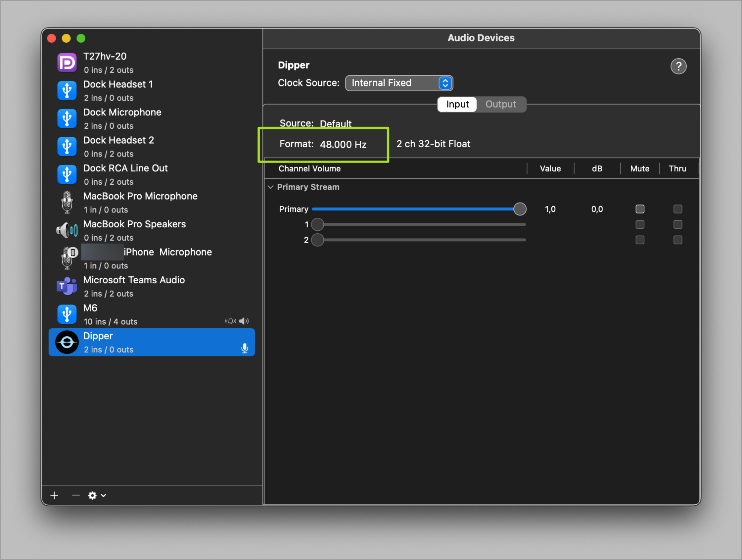Switch to the Input tab
Image resolution: width=742 pixels, height=560 pixels.
pos(457,105)
